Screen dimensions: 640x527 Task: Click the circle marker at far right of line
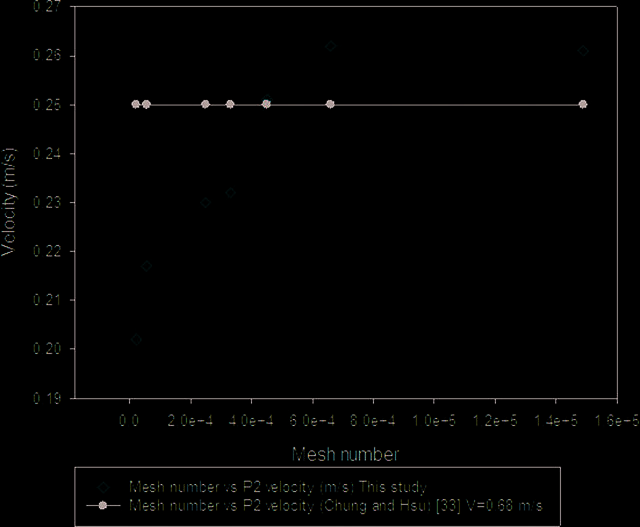[583, 105]
